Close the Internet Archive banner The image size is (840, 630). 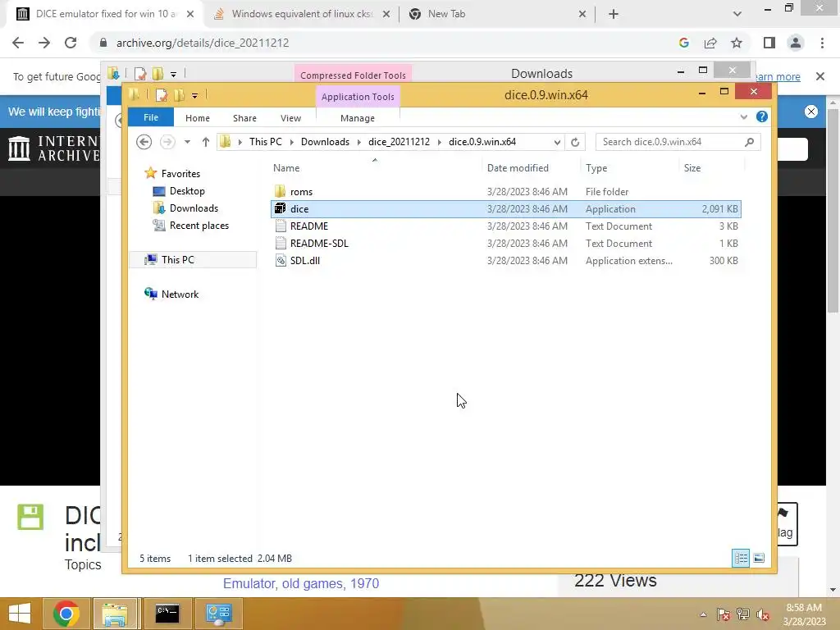811,112
